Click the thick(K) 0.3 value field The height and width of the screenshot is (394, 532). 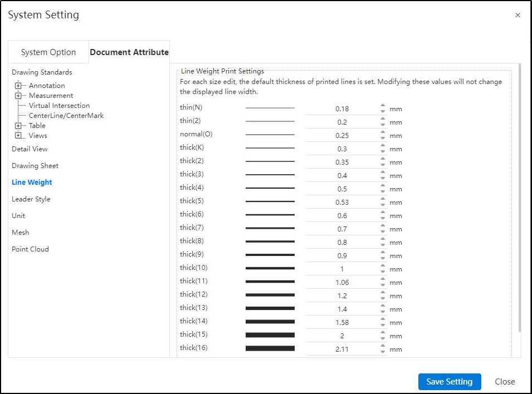(x=342, y=149)
